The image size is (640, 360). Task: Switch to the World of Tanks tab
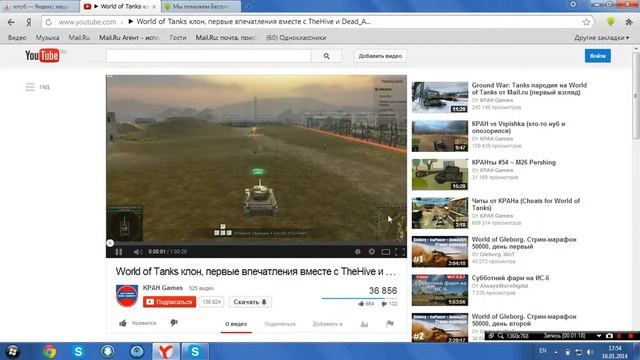pyautogui.click(x=120, y=7)
